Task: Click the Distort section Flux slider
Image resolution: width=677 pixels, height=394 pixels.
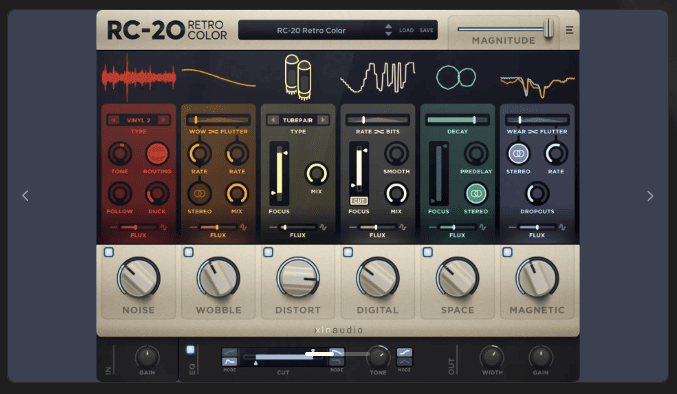Action: tap(297, 227)
